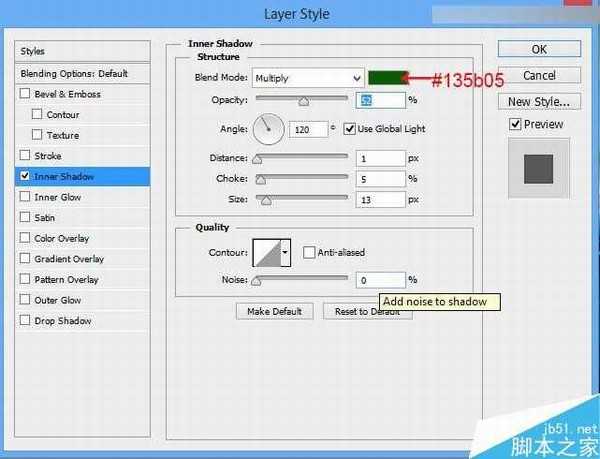Image resolution: width=600 pixels, height=459 pixels.
Task: Click the Angle dial control
Action: (x=268, y=128)
